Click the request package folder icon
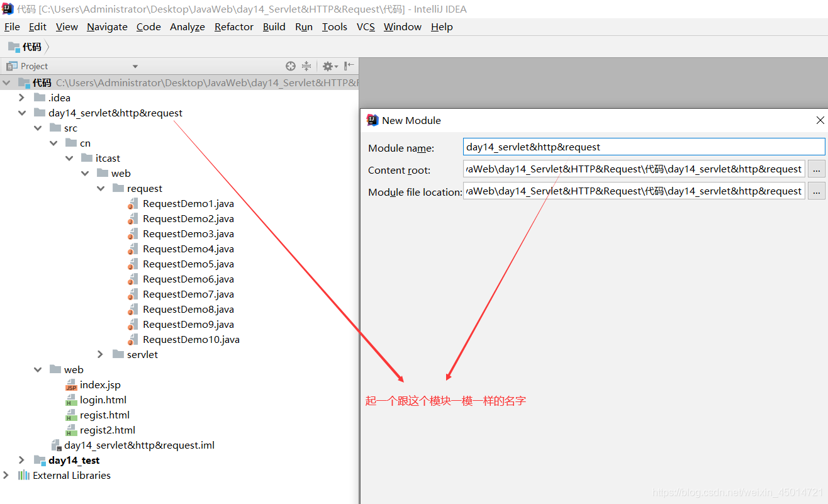This screenshot has height=504, width=828. (118, 188)
